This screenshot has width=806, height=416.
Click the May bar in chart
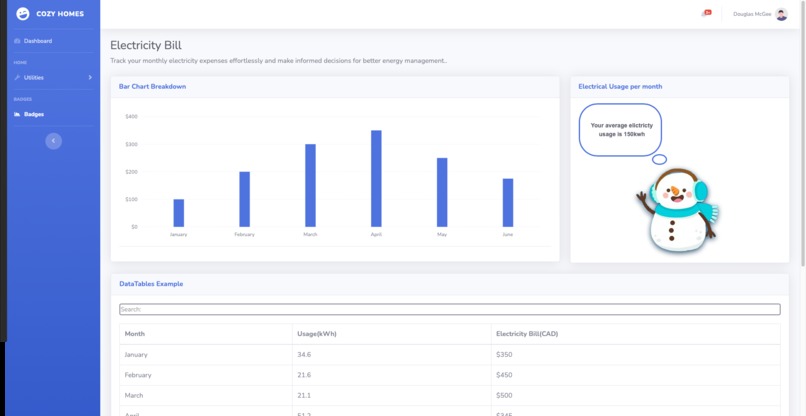point(442,192)
